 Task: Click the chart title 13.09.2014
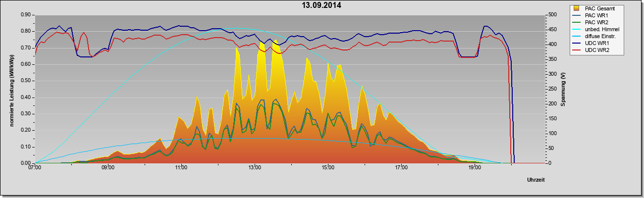(322, 5)
